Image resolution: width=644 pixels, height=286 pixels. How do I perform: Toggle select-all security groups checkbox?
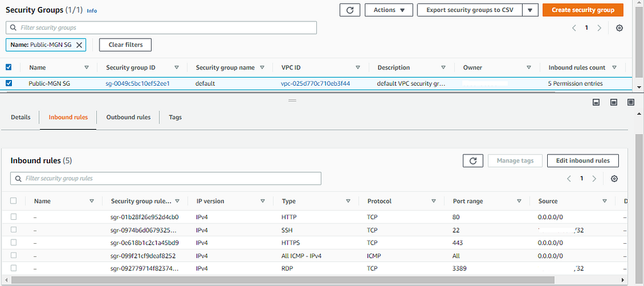pos(9,67)
